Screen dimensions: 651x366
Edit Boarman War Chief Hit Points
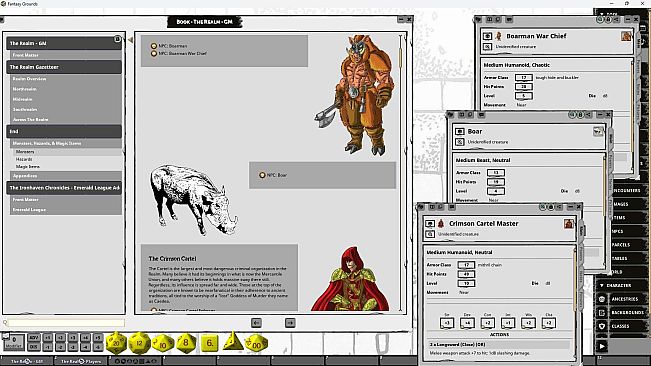click(524, 87)
